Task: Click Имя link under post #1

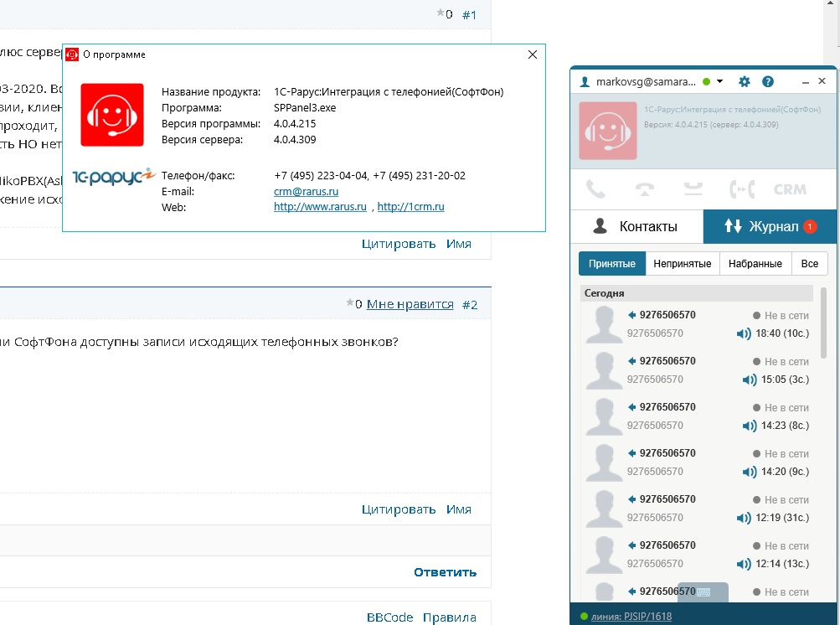Action: 459,244
